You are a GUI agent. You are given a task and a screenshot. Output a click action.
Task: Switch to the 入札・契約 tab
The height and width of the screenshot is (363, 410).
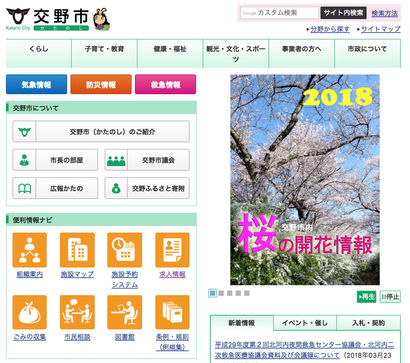[x=369, y=323]
